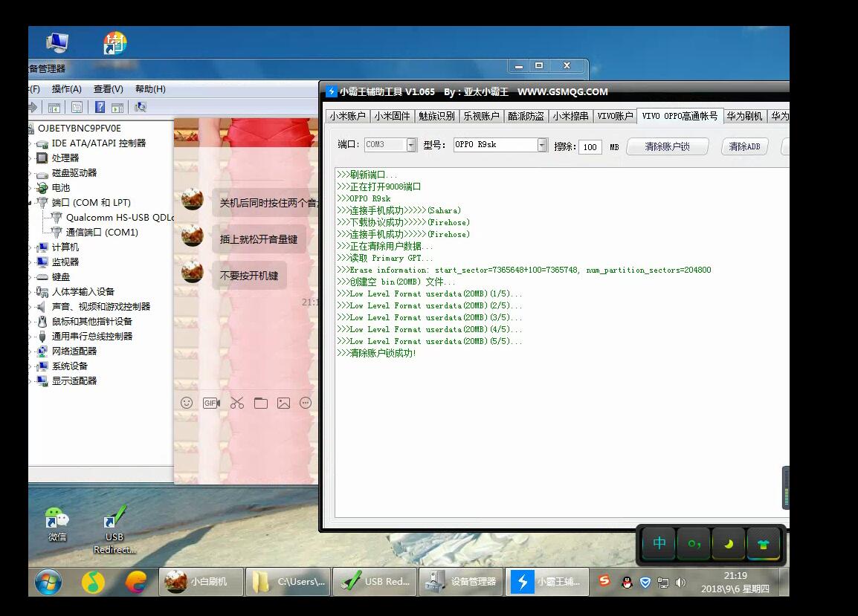
Task: Click the scissors screenshot icon in chat toolbar
Action: 237,403
